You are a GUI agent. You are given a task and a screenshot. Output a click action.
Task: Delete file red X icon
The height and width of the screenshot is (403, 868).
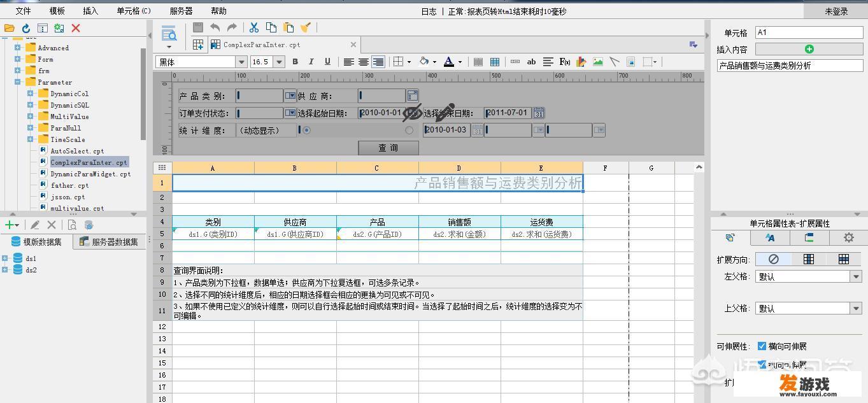[x=76, y=28]
